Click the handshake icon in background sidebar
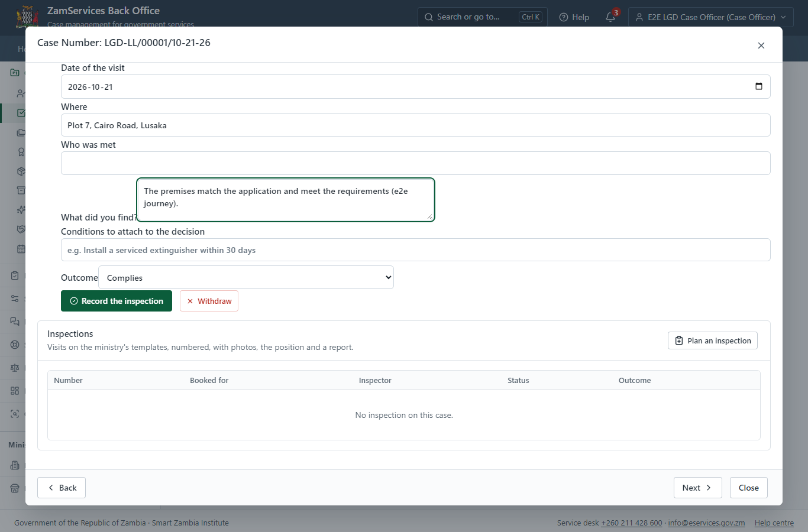The height and width of the screenshot is (532, 808). 21,229
